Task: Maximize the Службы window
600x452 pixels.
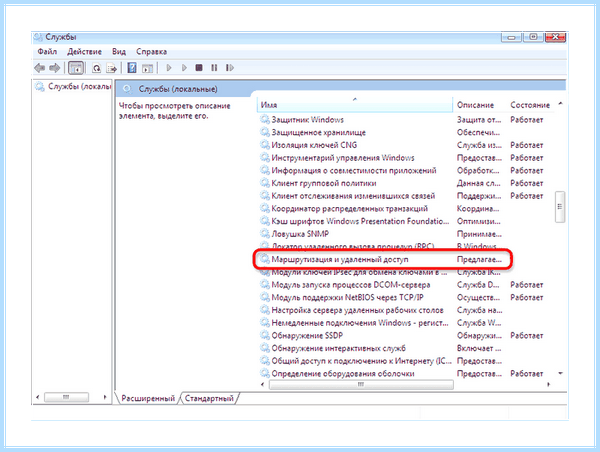Action: click(533, 37)
